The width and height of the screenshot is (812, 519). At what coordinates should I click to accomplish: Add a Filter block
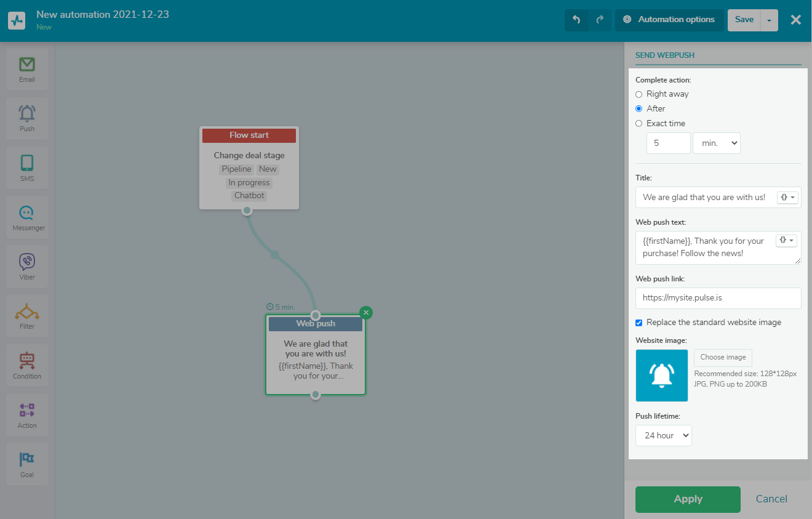pyautogui.click(x=27, y=316)
